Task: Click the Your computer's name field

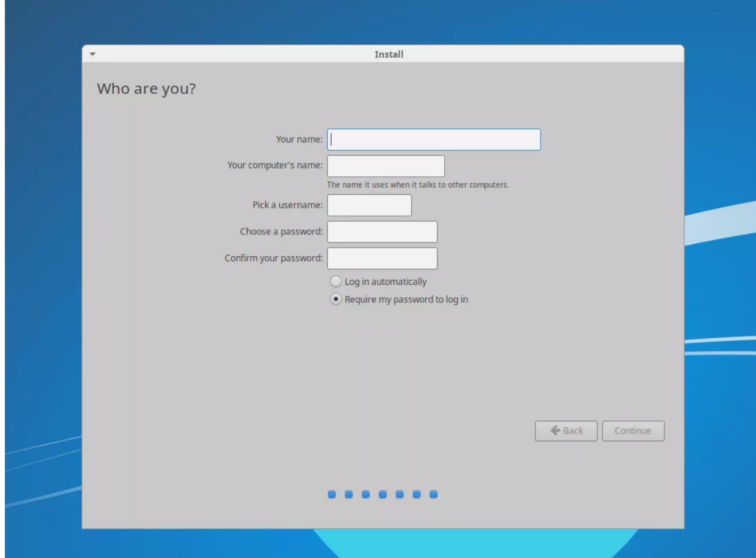Action: point(386,166)
